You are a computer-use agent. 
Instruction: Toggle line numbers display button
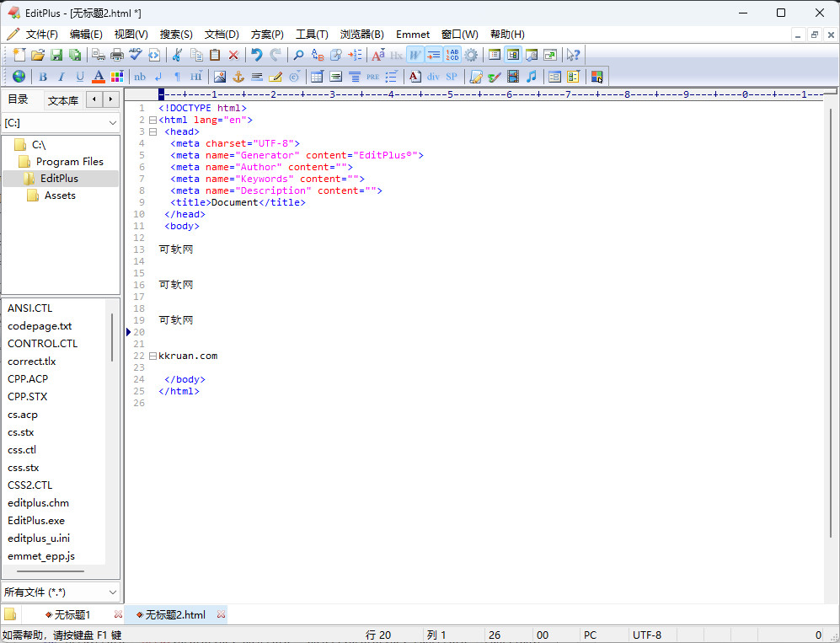point(452,55)
